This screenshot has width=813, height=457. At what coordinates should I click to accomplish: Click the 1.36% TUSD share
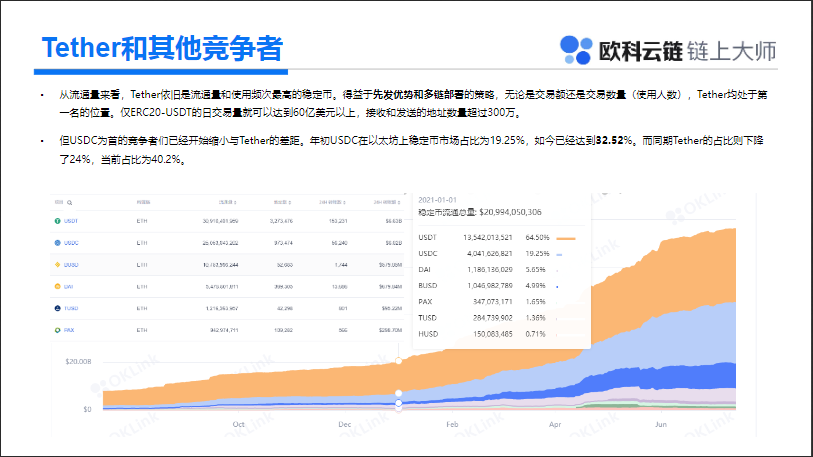[x=535, y=317]
